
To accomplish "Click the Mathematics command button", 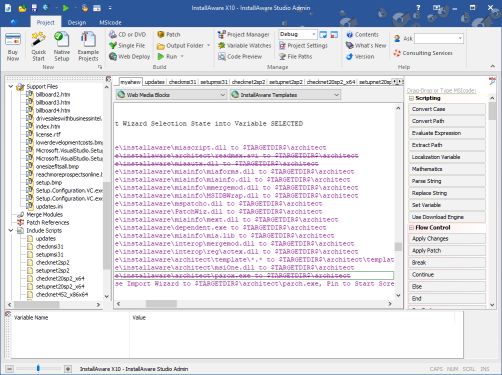I will [x=447, y=169].
